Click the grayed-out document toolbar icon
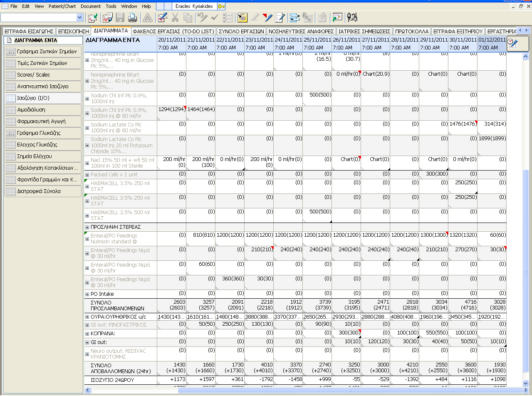Image resolution: width=532 pixels, height=396 pixels. pyautogui.click(x=322, y=17)
